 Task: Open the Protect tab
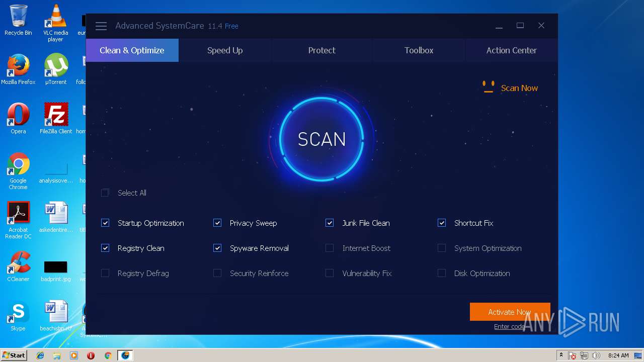pyautogui.click(x=322, y=50)
